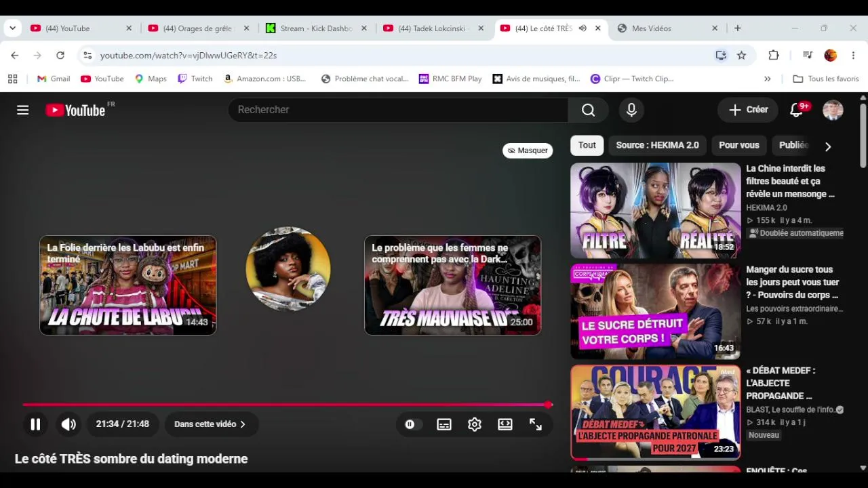Image resolution: width=868 pixels, height=488 pixels.
Task: Open the Problème chat vocal bookmark
Action: pos(365,79)
